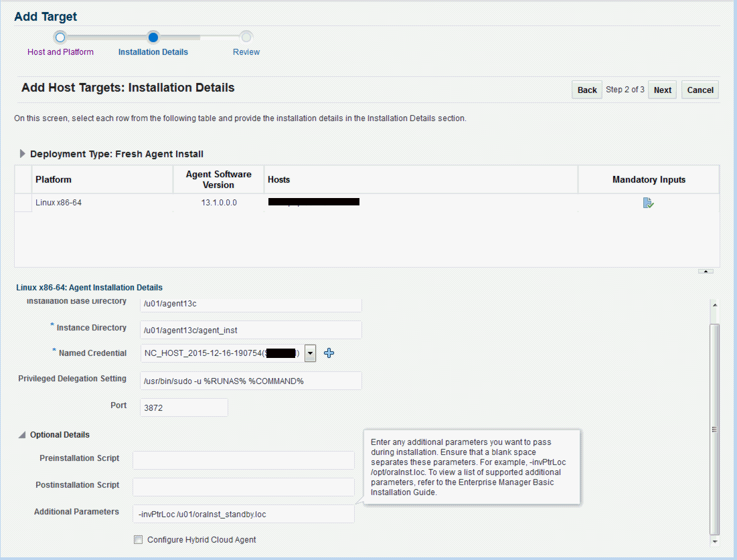Click the Platform column header
This screenshot has height=560, width=737.
click(x=102, y=179)
